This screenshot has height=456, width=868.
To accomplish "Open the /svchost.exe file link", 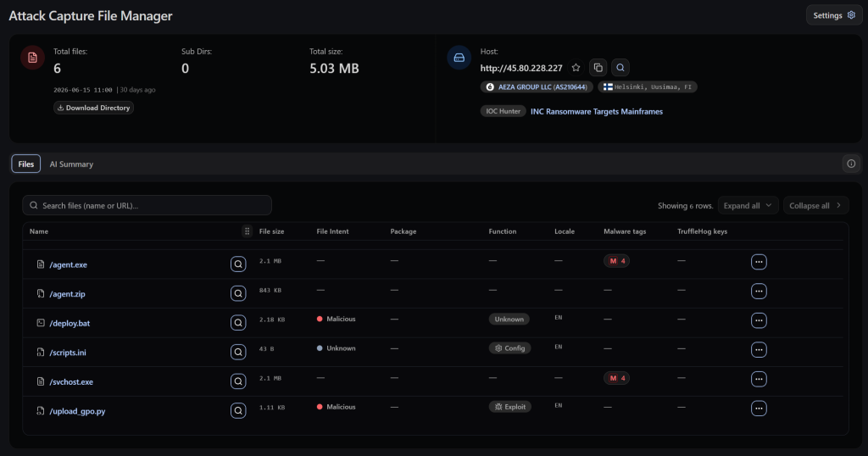I will [x=71, y=382].
